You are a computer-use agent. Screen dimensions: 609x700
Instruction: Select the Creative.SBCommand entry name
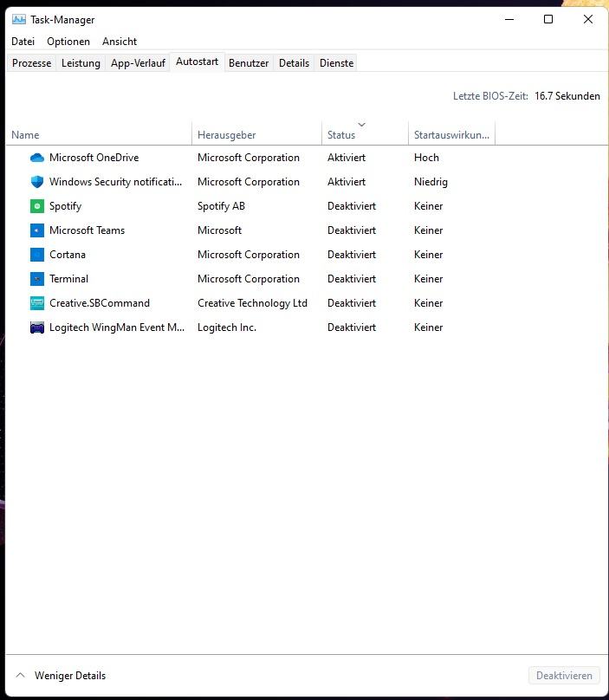[x=100, y=303]
